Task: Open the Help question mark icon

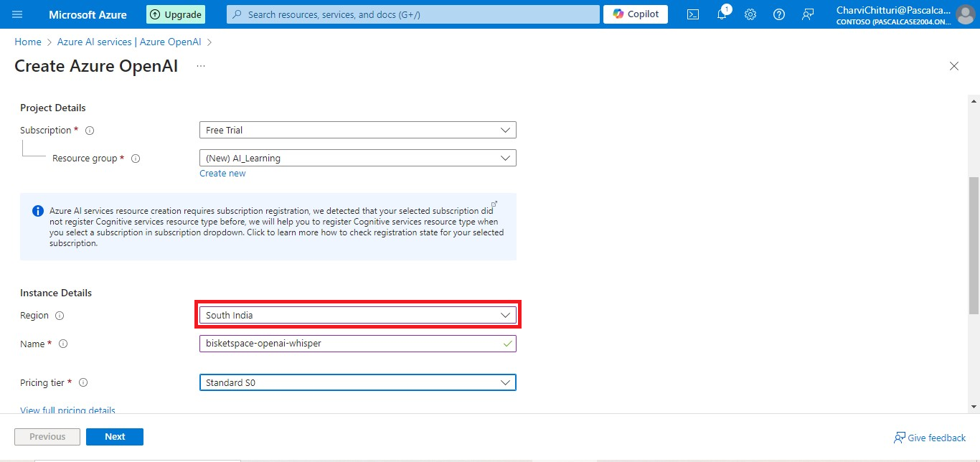Action: tap(779, 14)
